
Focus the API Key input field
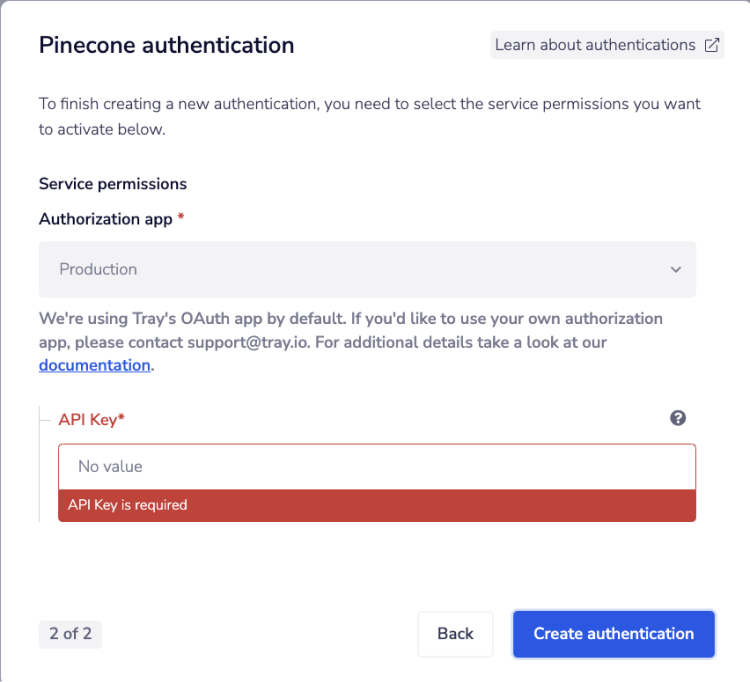tap(376, 467)
